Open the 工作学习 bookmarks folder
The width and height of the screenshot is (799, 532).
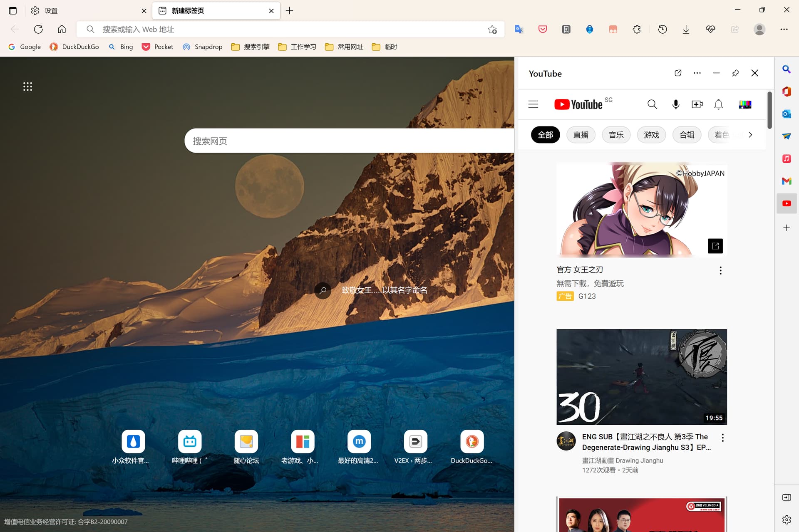pyautogui.click(x=297, y=47)
